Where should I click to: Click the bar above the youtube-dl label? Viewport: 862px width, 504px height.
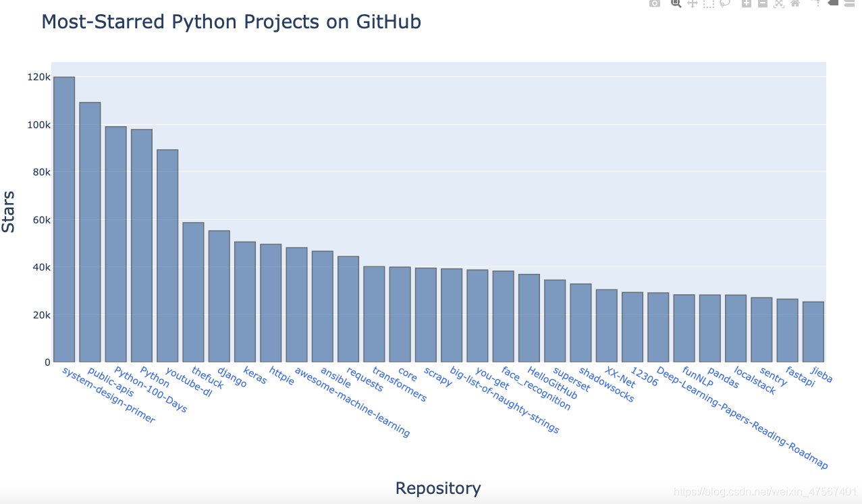coord(167,256)
